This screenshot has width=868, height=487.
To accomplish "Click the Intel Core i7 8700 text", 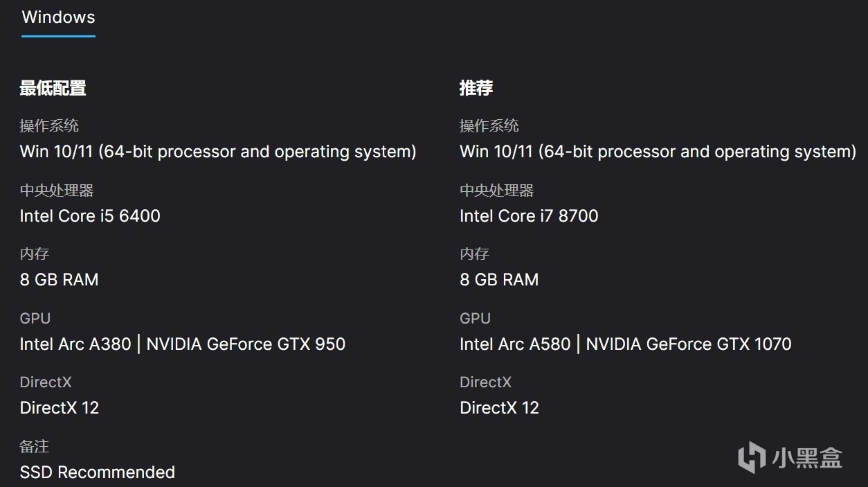I will [529, 216].
